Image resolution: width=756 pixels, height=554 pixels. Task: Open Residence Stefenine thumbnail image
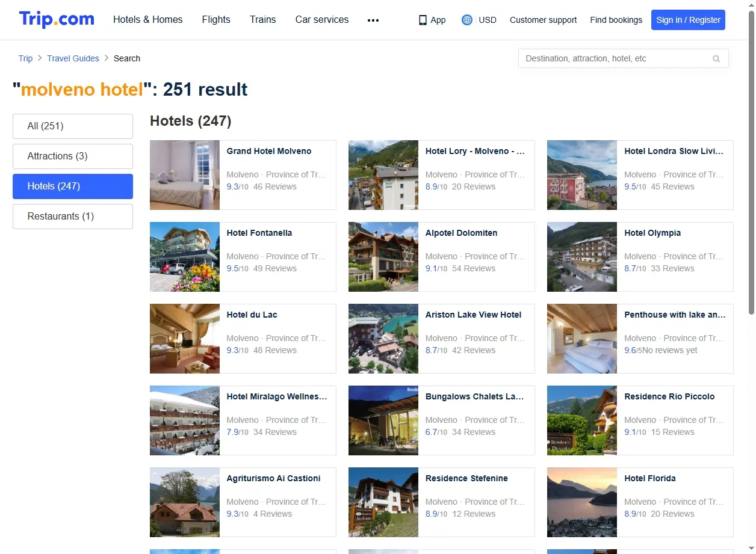[x=383, y=502]
